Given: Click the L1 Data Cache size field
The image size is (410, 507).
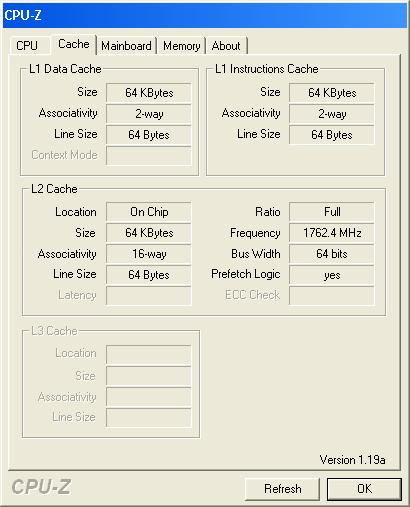Looking at the screenshot, I should click(149, 93).
